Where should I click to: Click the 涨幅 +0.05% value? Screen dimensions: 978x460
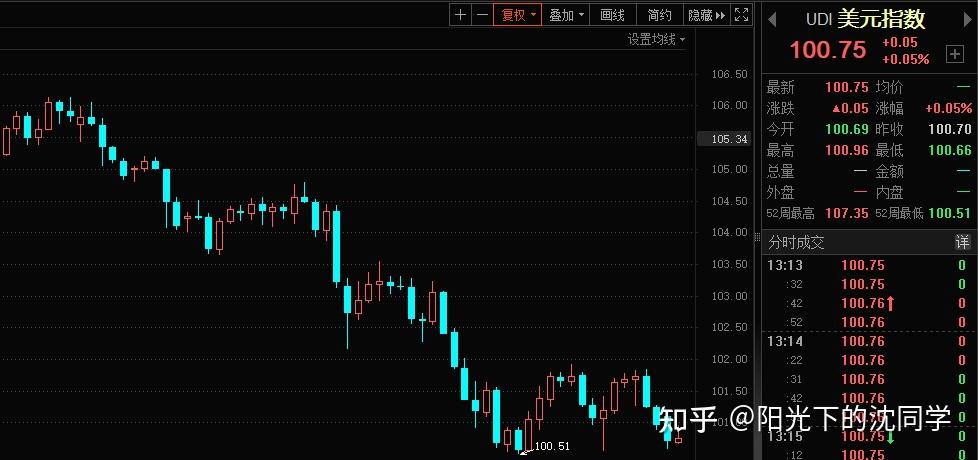point(949,108)
